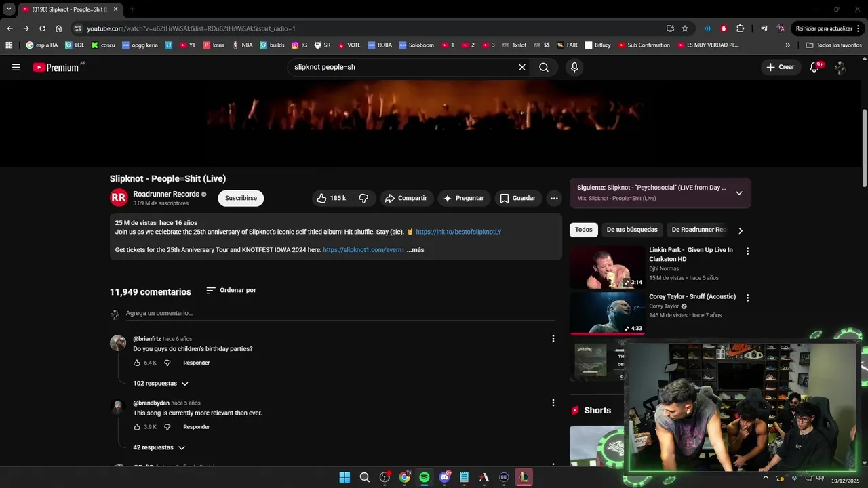Image resolution: width=868 pixels, height=488 pixels.
Task: Dislike the @brianfrtz comment
Action: click(x=167, y=363)
